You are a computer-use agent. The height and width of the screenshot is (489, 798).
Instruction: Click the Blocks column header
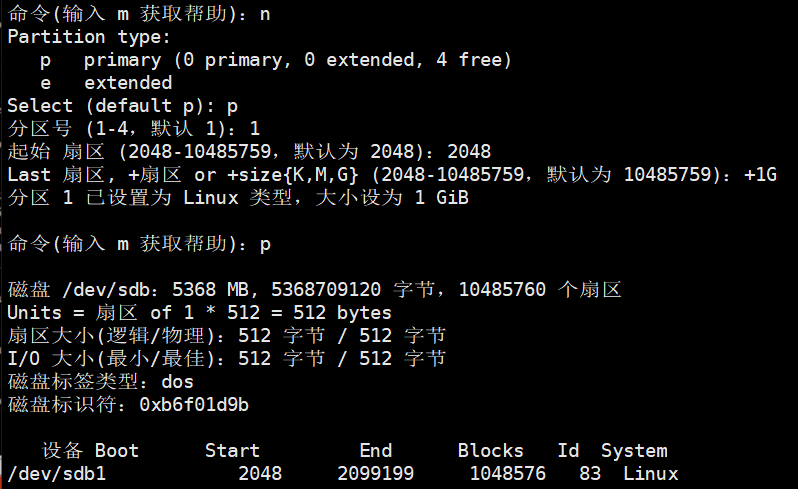[490, 450]
